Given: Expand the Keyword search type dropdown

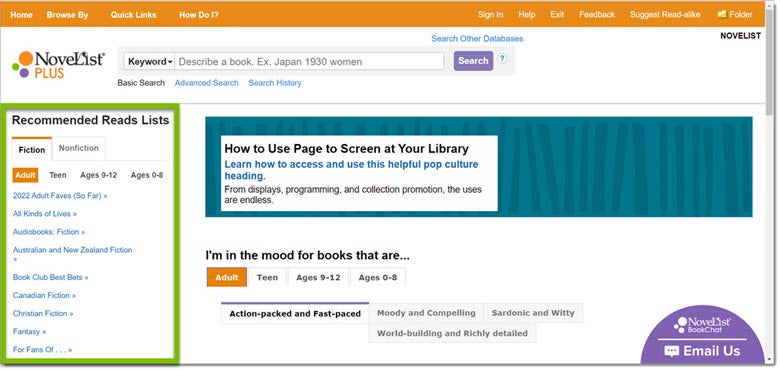Looking at the screenshot, I should coord(150,62).
